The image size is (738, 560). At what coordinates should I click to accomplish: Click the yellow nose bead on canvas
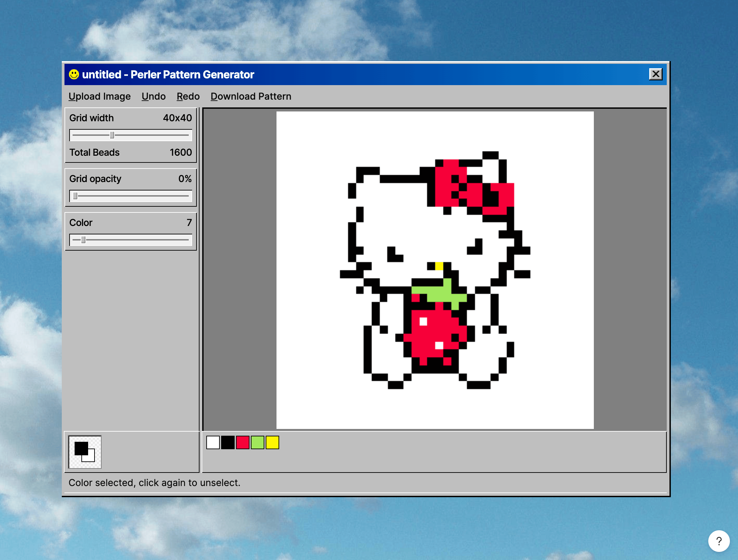click(x=439, y=266)
